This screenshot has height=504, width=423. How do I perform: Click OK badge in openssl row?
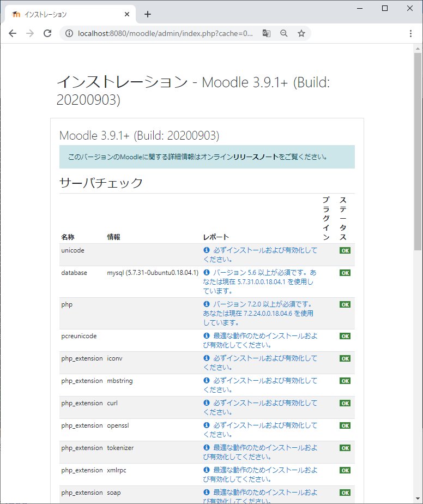click(345, 425)
